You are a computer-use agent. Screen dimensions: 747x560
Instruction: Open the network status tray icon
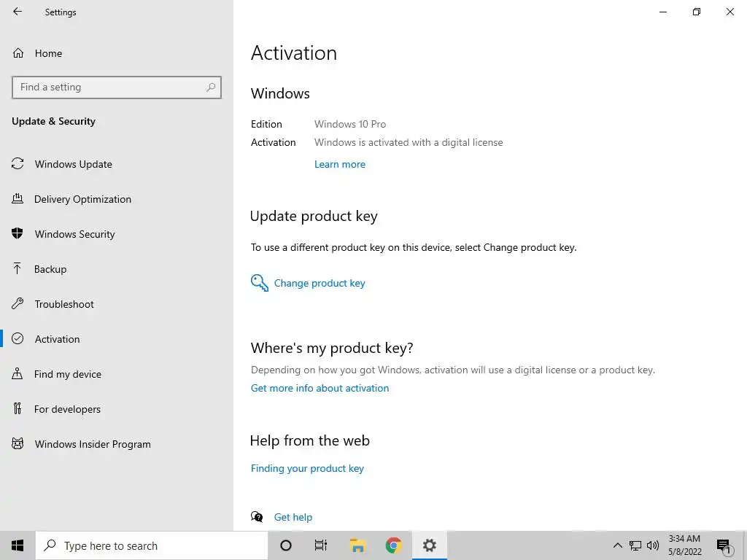[x=635, y=545]
